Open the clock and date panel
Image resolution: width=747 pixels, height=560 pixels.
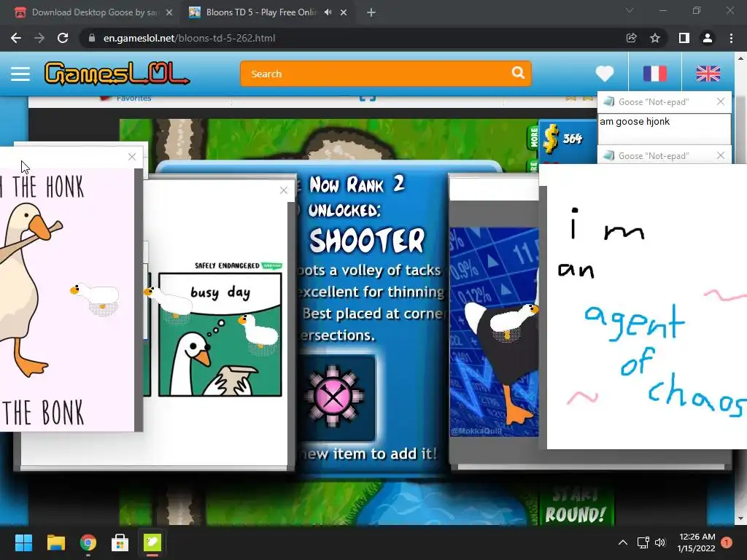(x=697, y=542)
